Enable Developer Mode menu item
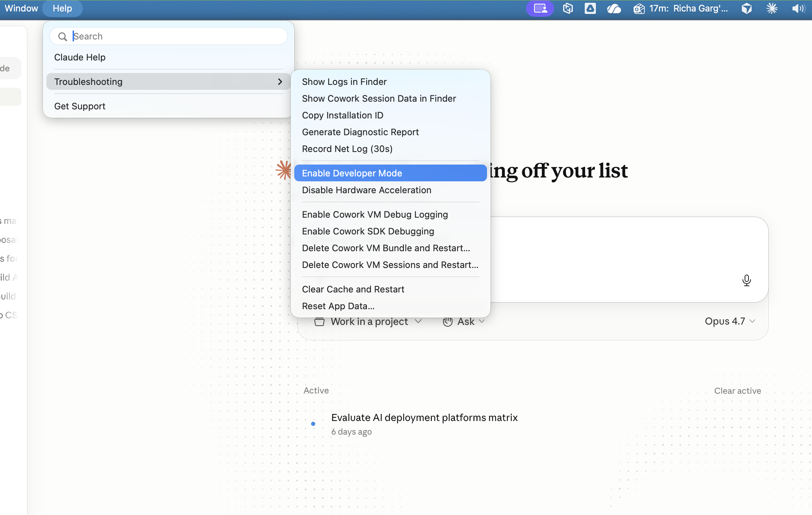812x515 pixels. [x=390, y=173]
